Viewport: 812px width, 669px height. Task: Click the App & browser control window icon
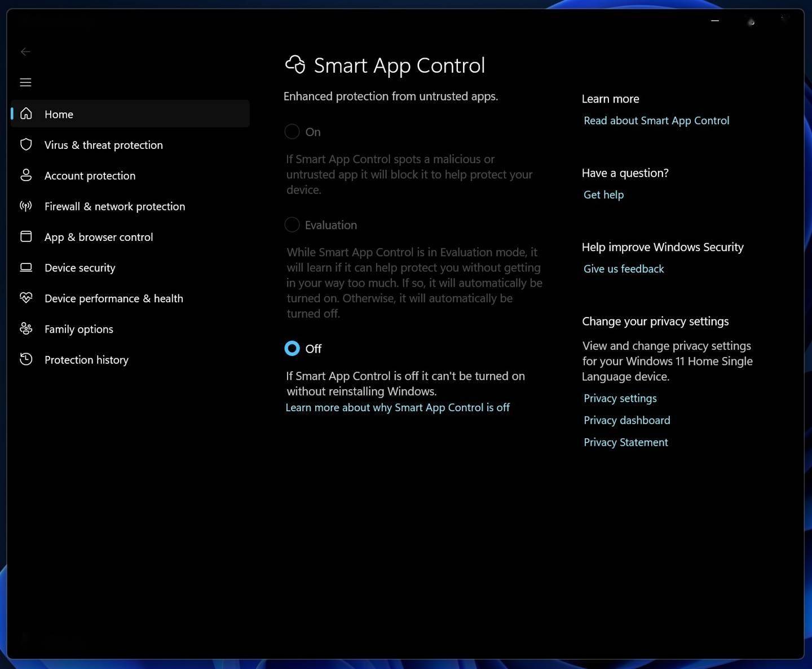pos(26,237)
